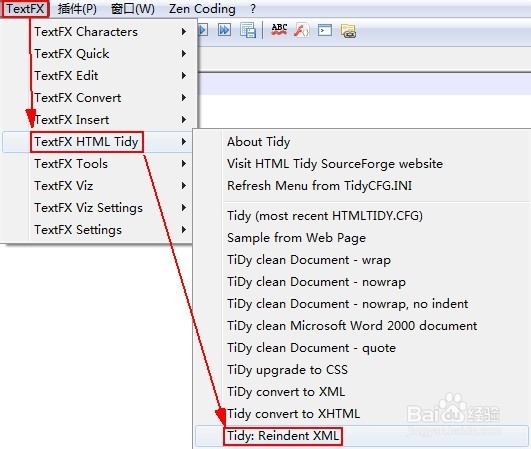The image size is (531, 449).
Task: Expand arrow next to TextFX Characters
Action: [184, 32]
